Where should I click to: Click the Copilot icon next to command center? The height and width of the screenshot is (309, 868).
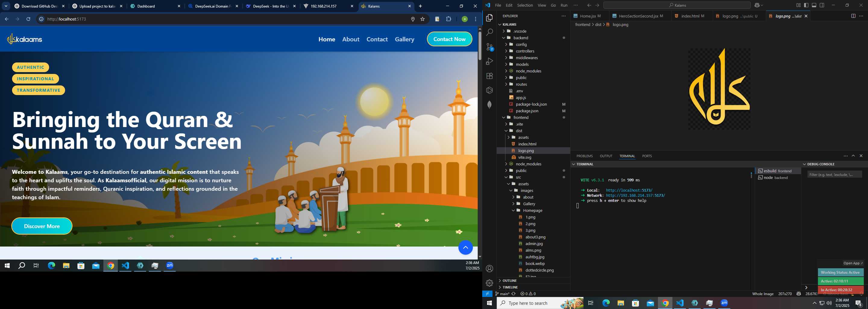click(x=757, y=5)
